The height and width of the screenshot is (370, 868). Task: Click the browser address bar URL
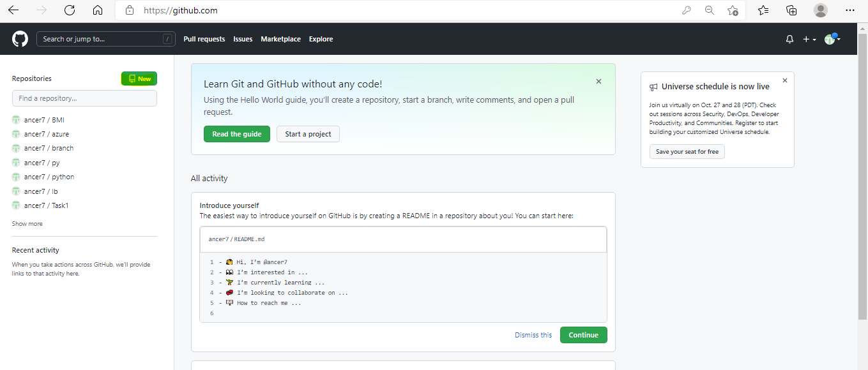[181, 11]
